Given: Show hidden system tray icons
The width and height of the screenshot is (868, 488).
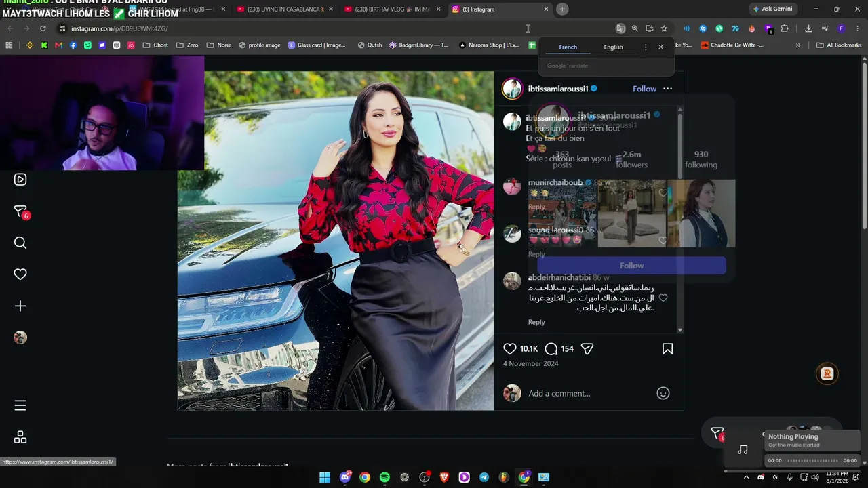Looking at the screenshot, I should click(x=747, y=477).
